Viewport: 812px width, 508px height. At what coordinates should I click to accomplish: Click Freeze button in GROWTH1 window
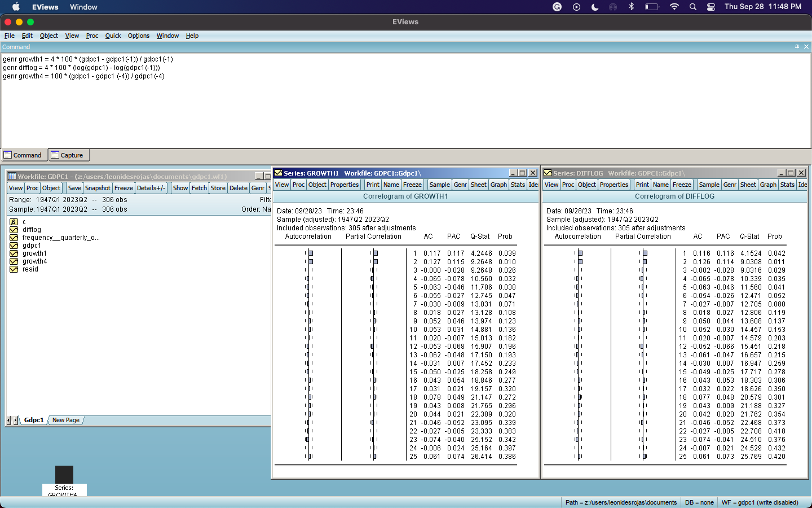[x=412, y=185]
